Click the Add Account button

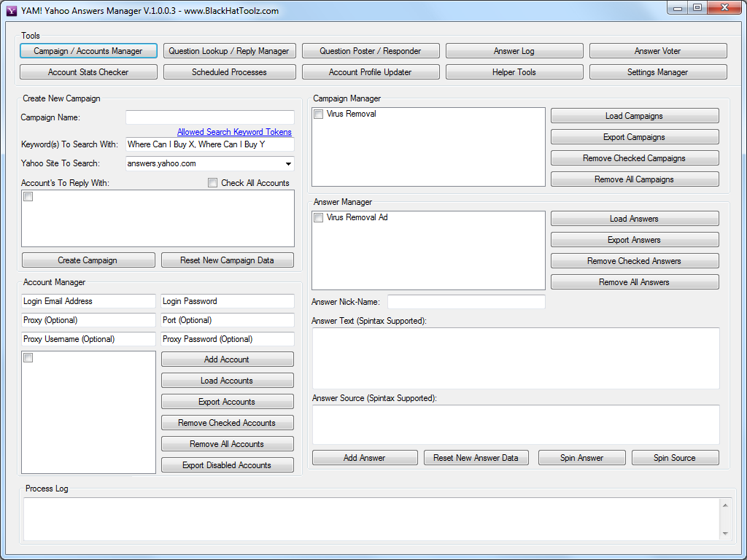click(x=228, y=359)
